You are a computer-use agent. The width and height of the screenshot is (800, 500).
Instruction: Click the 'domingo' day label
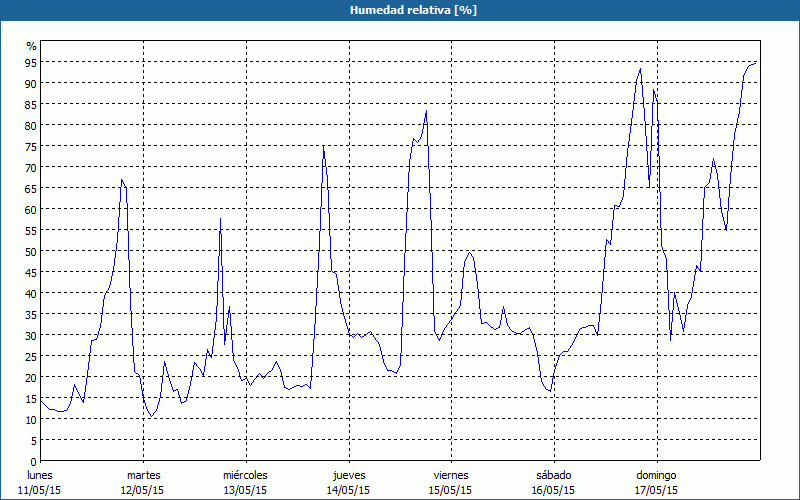point(657,475)
